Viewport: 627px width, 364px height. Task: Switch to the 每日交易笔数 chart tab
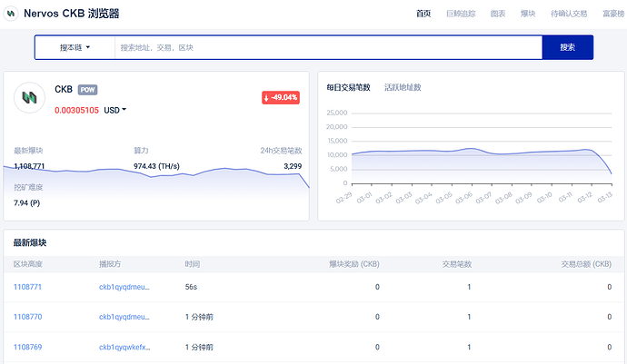[348, 87]
